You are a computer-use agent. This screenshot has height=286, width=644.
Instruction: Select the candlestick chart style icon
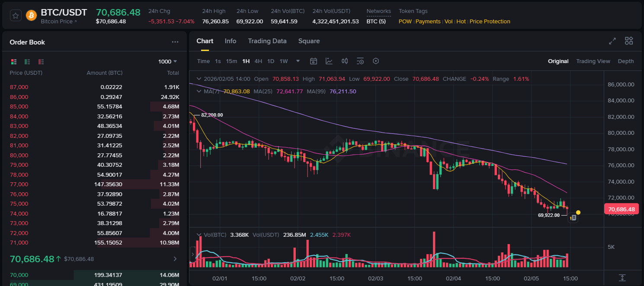(x=345, y=61)
